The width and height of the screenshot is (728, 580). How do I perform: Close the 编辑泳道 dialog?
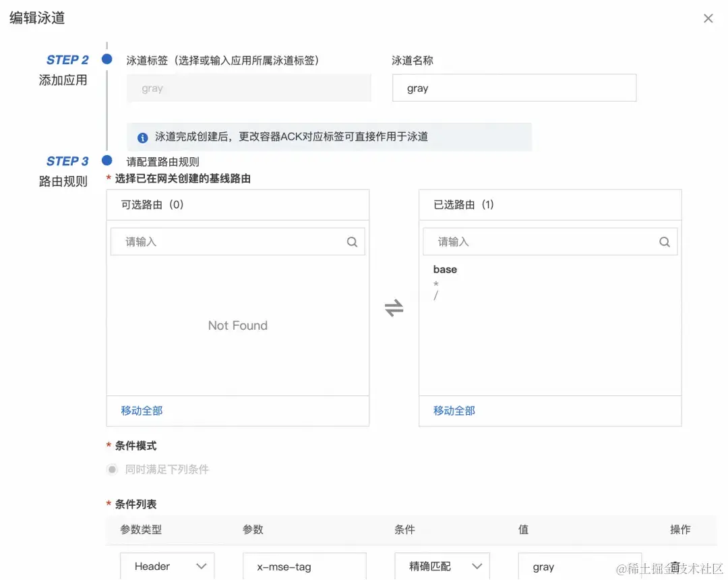(708, 18)
